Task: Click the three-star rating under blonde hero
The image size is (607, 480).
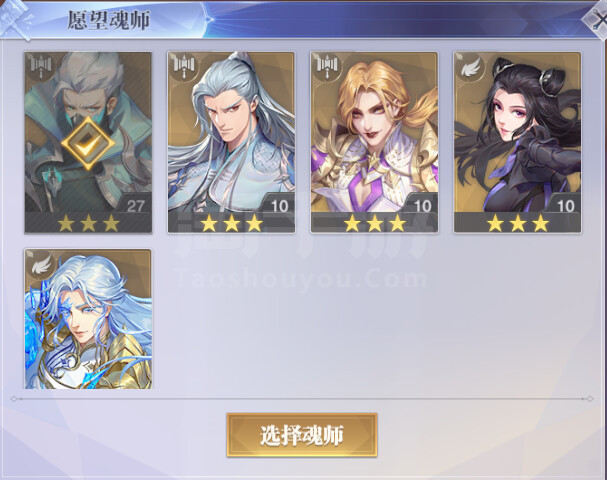Action: point(375,223)
